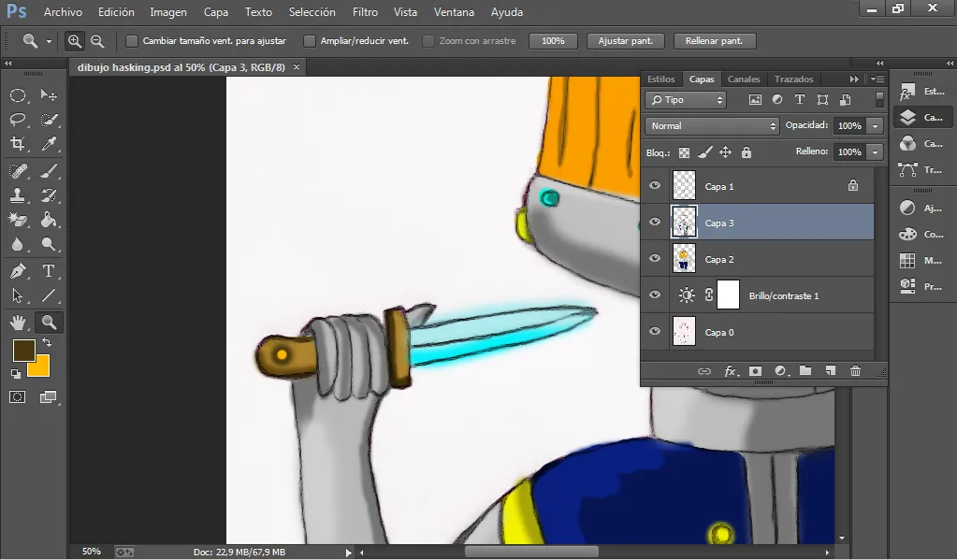This screenshot has width=957, height=560.
Task: Open the Edición menu
Action: pos(116,12)
